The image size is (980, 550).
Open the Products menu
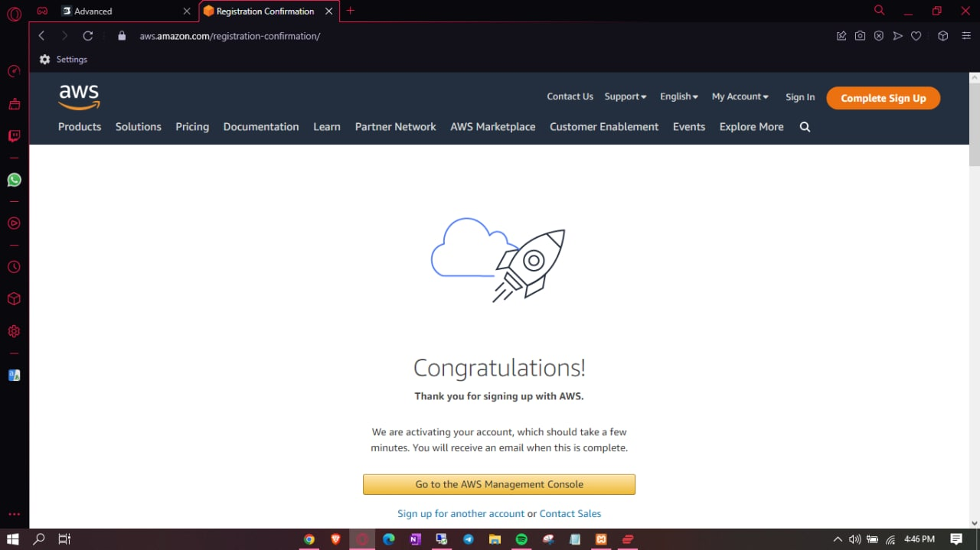[80, 127]
